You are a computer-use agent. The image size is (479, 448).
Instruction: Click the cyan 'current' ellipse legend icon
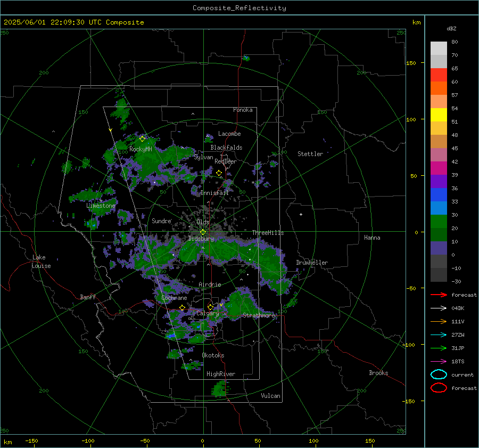pyautogui.click(x=439, y=374)
